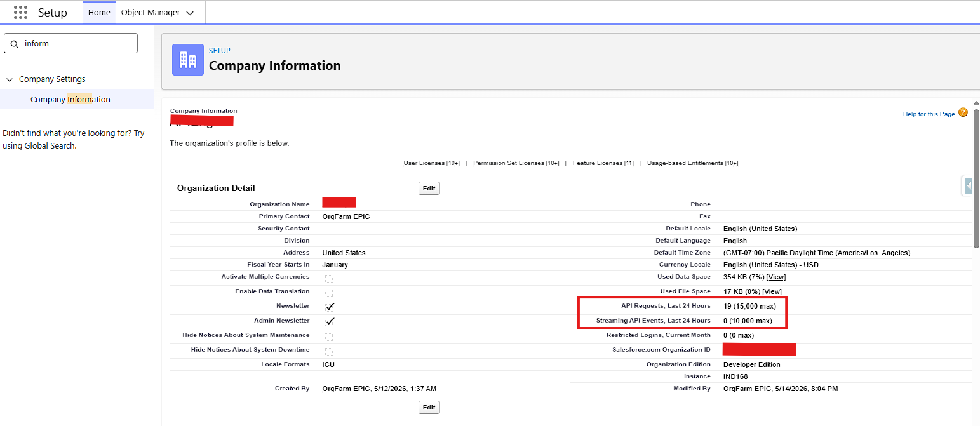Toggle the Admin Newsletter checkmark
The image size is (980, 426).
330,321
